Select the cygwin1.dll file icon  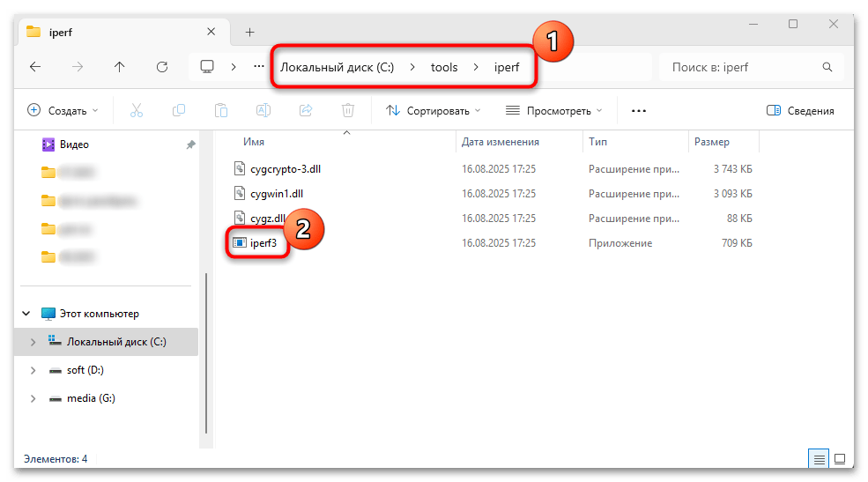[239, 194]
